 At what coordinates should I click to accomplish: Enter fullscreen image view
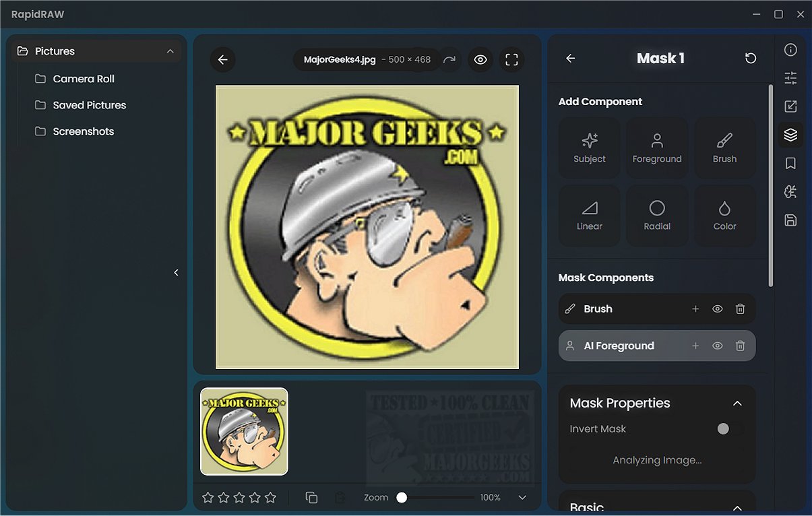click(x=511, y=60)
